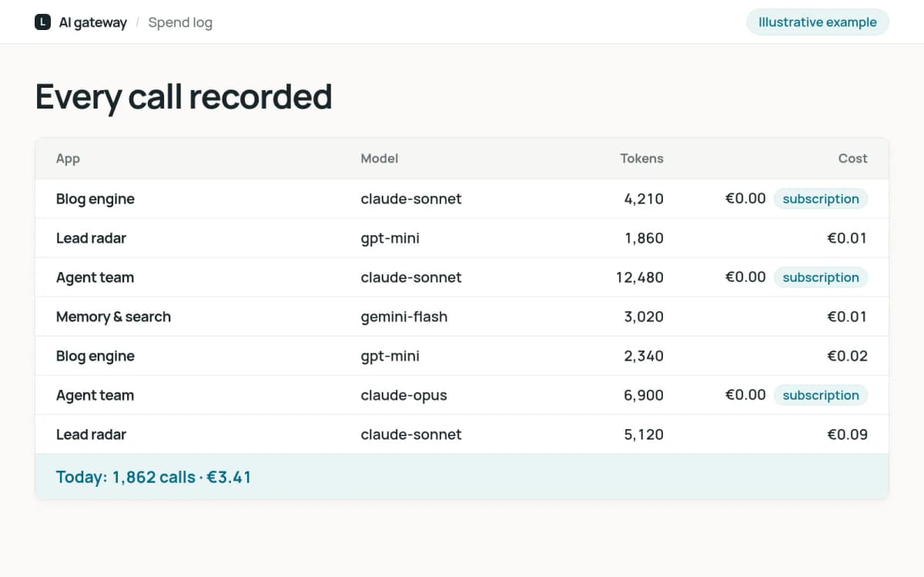Click €0.01 cost in the gemini-flash row

pos(847,317)
